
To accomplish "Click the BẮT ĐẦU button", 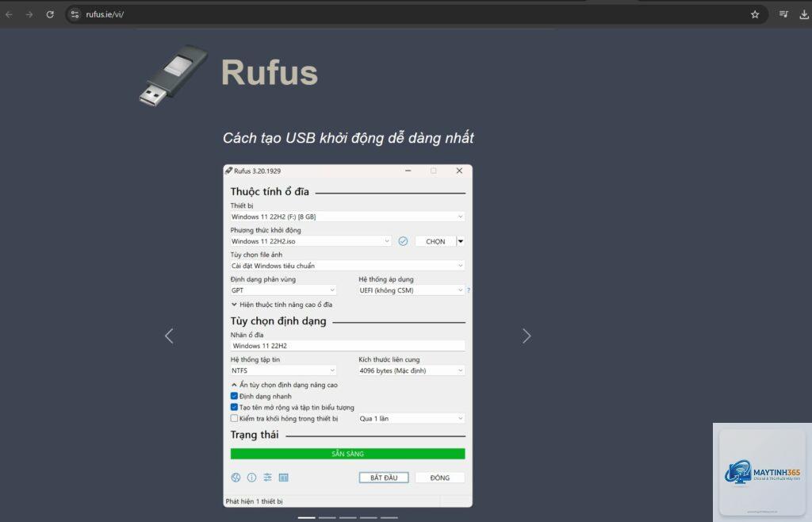I will coord(384,478).
